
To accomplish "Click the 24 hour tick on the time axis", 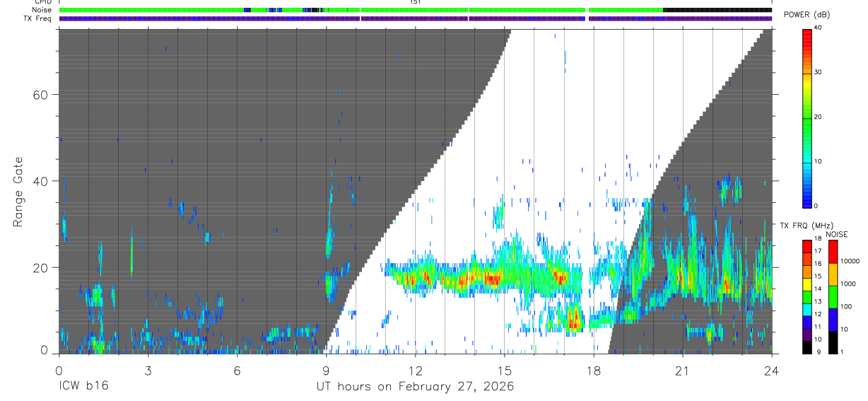I will click(772, 371).
